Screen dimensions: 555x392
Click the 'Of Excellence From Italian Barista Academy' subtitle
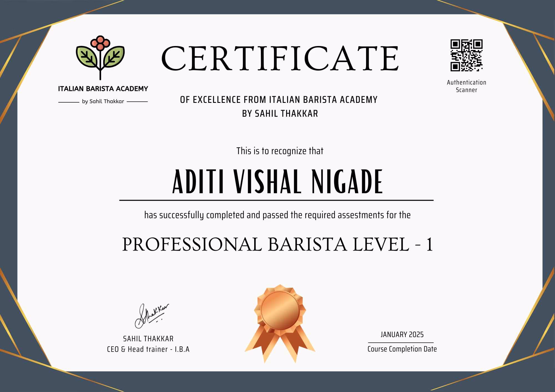(279, 100)
